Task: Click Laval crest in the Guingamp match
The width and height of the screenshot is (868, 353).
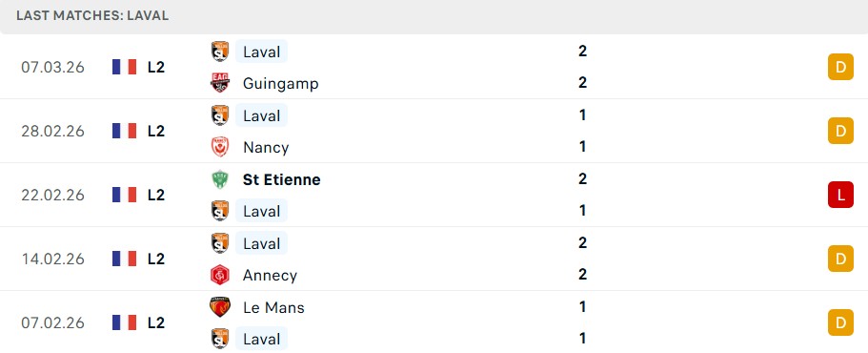Action: click(x=220, y=52)
